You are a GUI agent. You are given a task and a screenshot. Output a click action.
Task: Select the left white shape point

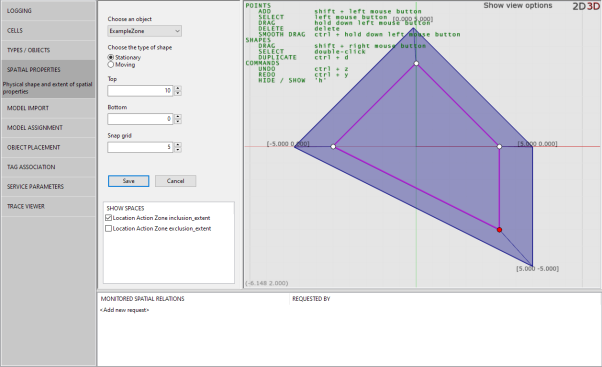pyautogui.click(x=333, y=147)
